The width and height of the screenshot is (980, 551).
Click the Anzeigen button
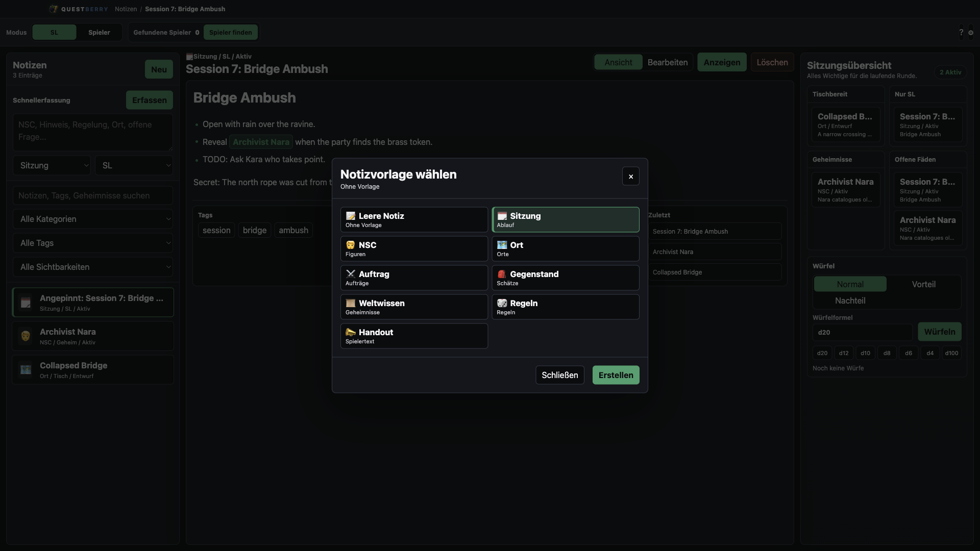pos(722,62)
